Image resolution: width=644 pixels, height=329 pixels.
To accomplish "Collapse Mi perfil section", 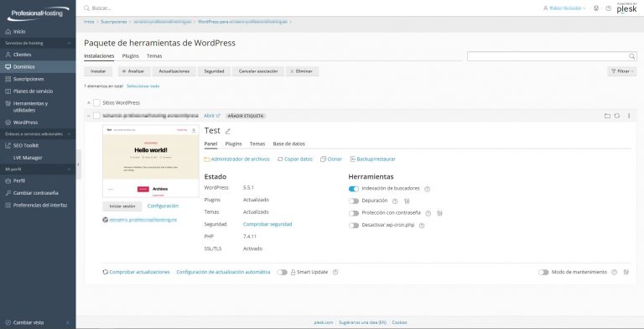I will pyautogui.click(x=69, y=169).
